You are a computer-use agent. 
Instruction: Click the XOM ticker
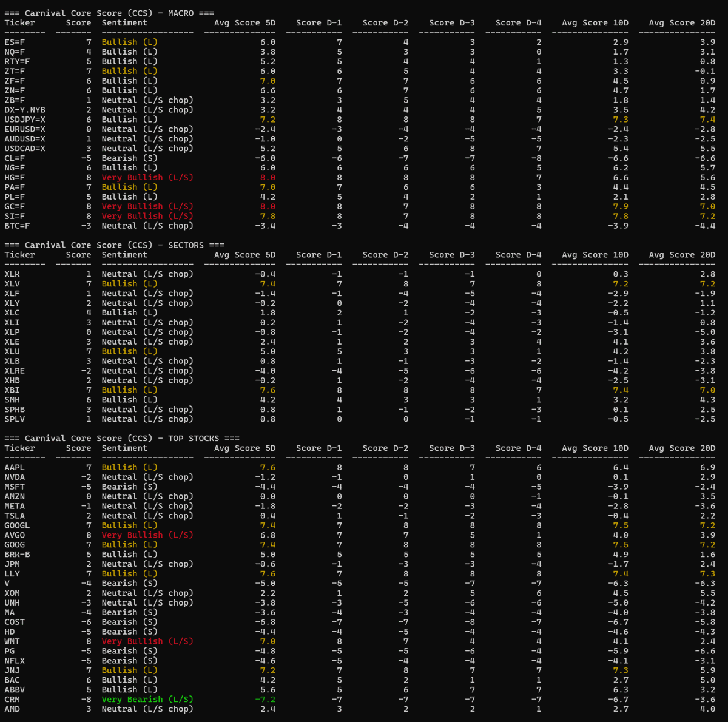[12, 593]
